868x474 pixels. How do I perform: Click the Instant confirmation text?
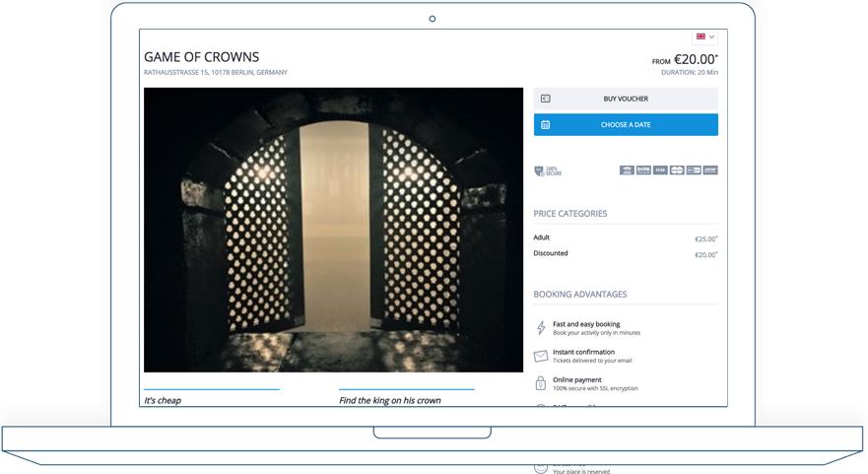click(583, 352)
